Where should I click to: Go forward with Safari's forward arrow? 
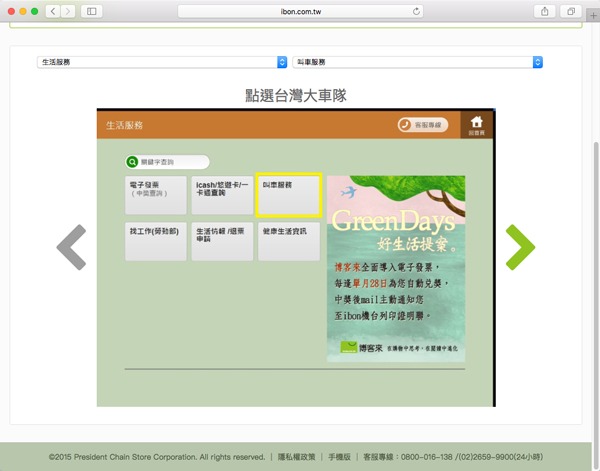68,11
